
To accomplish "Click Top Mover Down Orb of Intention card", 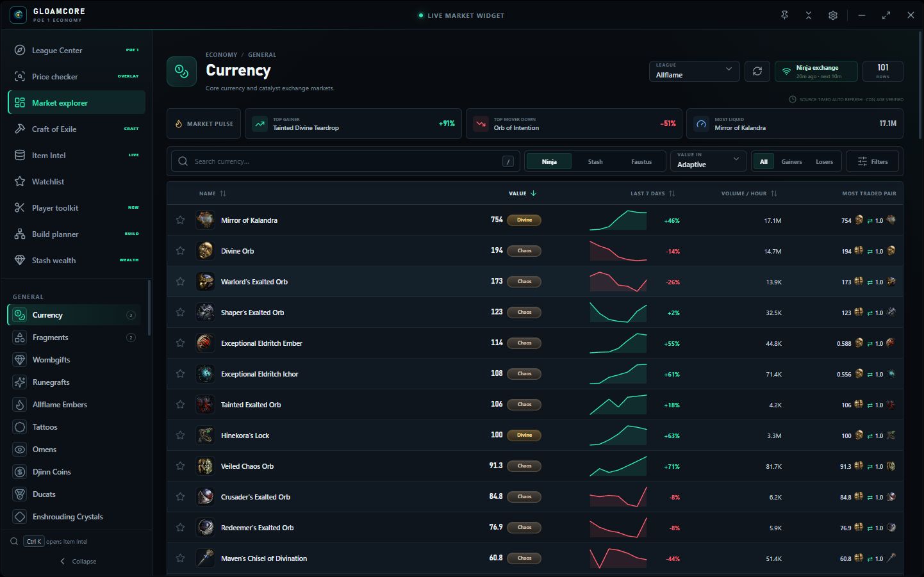I will coord(573,124).
